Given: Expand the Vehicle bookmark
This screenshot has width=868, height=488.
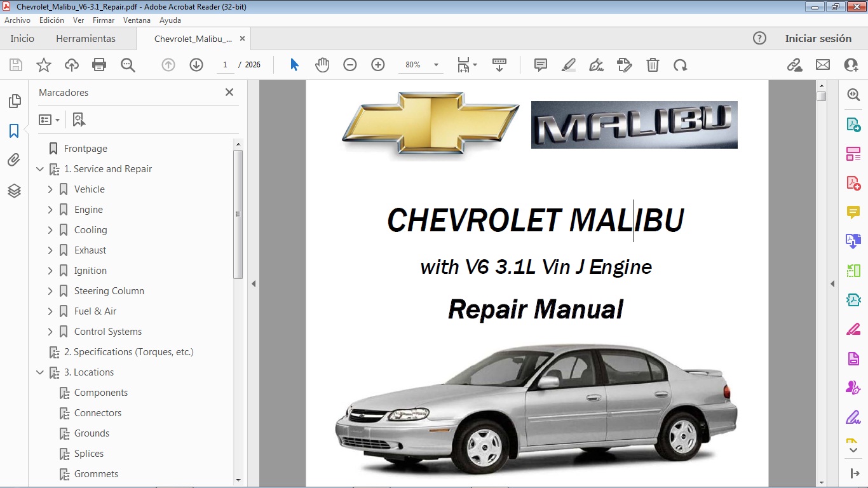Looking at the screenshot, I should (50, 189).
